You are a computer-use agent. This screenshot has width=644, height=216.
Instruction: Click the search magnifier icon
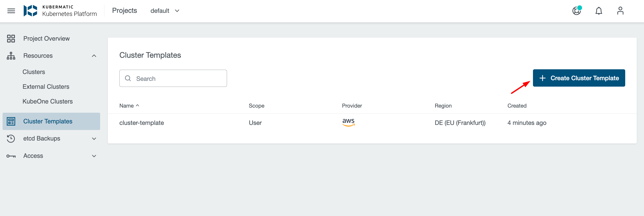pyautogui.click(x=128, y=78)
